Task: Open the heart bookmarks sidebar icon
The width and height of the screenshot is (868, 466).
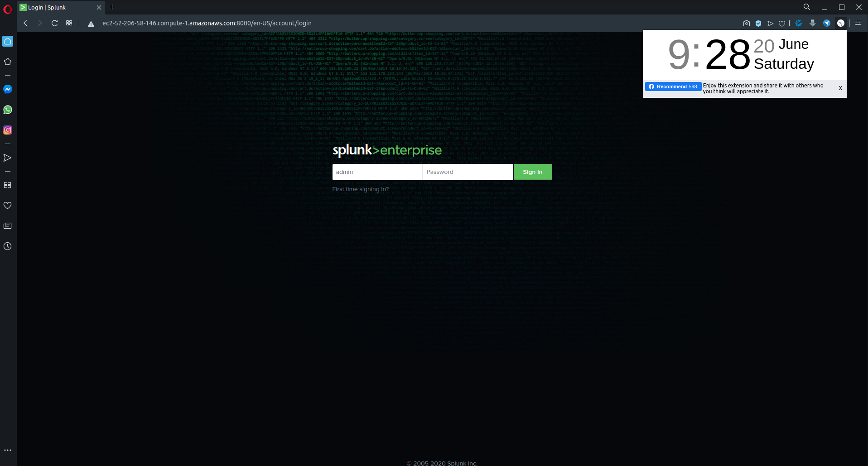Action: point(8,206)
